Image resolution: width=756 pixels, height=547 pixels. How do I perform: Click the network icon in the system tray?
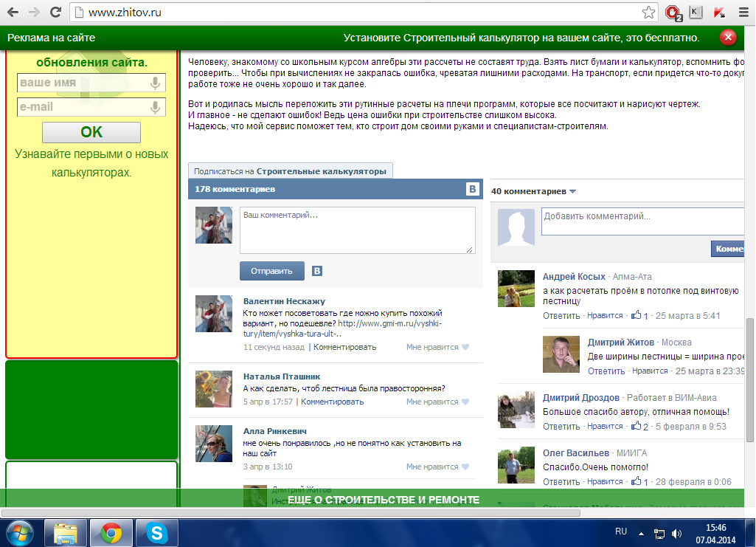click(659, 534)
